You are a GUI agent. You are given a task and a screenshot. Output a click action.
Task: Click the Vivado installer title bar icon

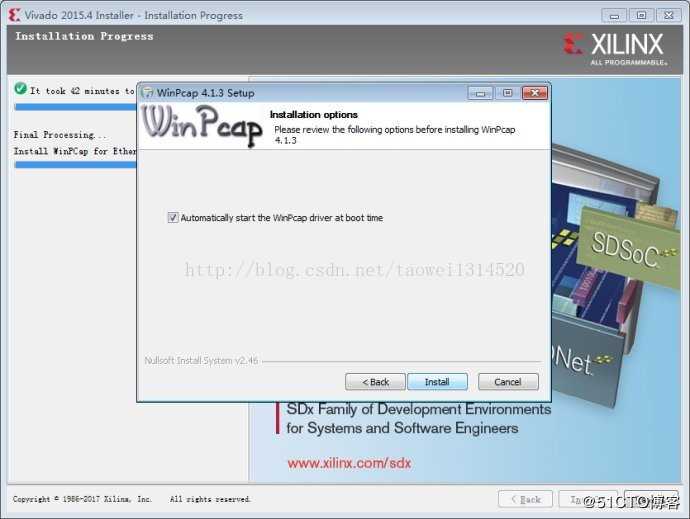pos(15,15)
